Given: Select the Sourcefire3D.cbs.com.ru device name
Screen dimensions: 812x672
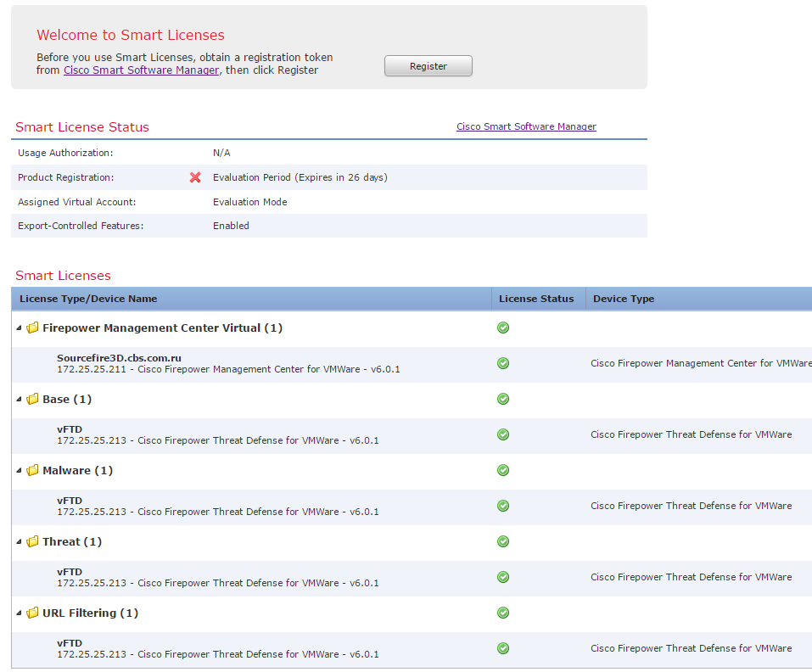Looking at the screenshot, I should click(x=119, y=358).
